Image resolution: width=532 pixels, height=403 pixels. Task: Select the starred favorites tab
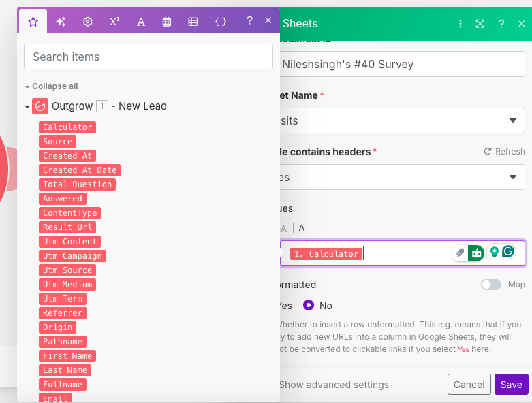click(x=33, y=22)
